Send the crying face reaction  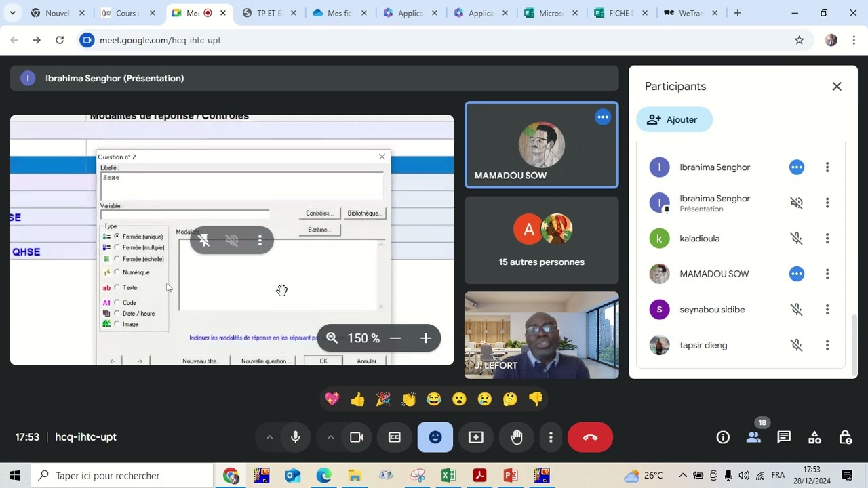[485, 399]
